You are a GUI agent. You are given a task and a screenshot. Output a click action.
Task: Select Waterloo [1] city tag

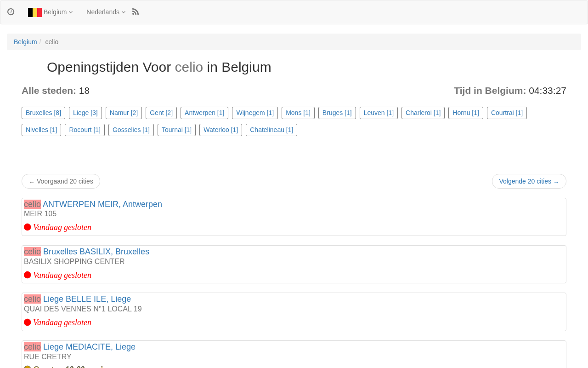[x=220, y=130]
